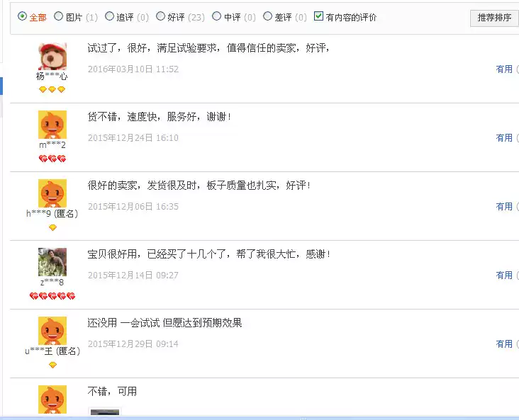Select the 好评 (23) filter radio
The height and width of the screenshot is (420, 519).
160,16
